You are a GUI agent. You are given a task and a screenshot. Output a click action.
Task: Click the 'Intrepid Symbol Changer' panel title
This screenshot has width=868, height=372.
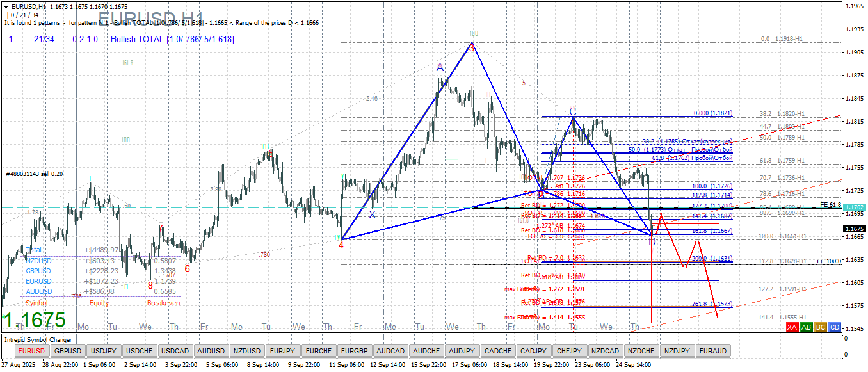coord(38,340)
